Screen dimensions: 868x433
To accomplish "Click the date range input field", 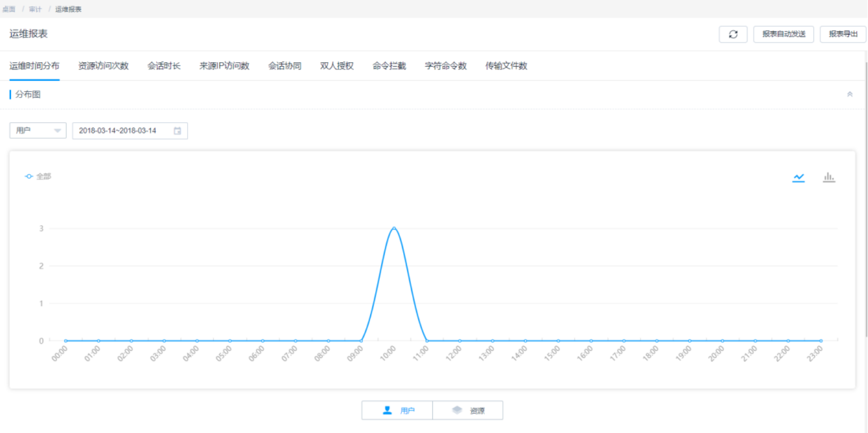I will (x=130, y=131).
